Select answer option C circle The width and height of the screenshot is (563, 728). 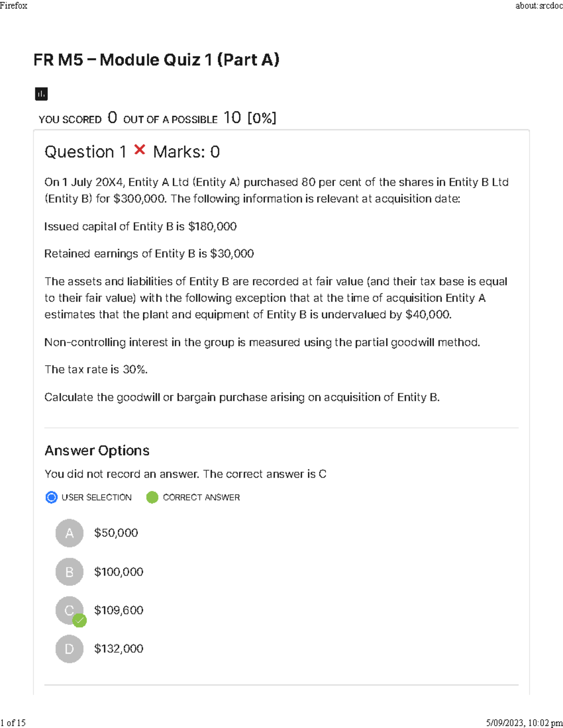[68, 609]
